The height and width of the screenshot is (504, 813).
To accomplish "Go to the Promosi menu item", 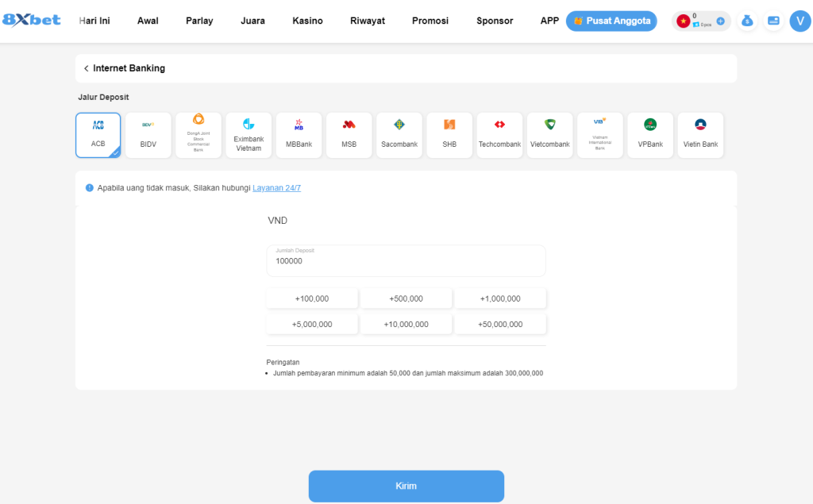I will coord(430,21).
